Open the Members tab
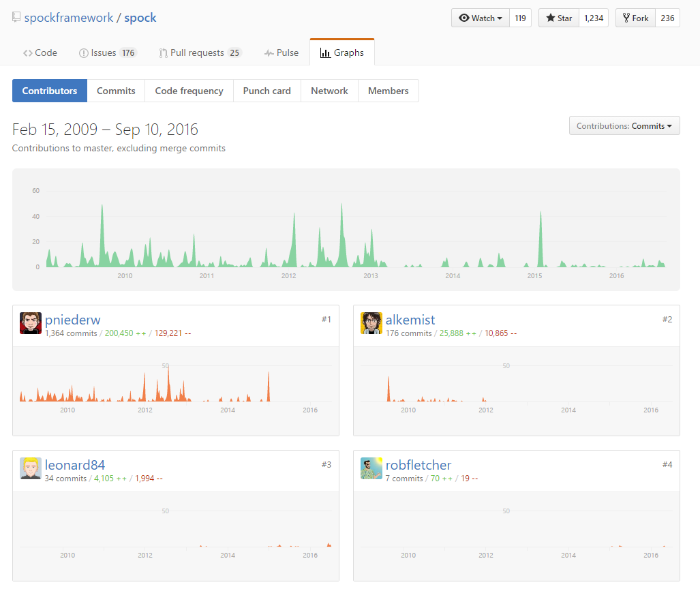 click(x=389, y=91)
